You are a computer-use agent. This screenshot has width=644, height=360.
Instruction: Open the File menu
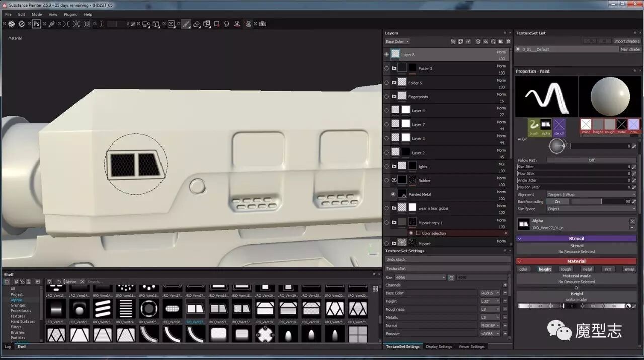point(8,14)
